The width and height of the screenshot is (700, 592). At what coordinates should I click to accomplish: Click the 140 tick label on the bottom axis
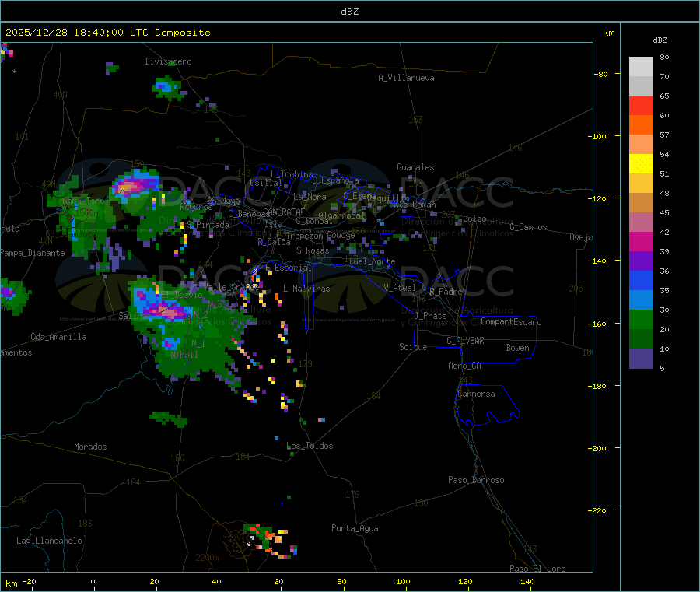click(527, 581)
